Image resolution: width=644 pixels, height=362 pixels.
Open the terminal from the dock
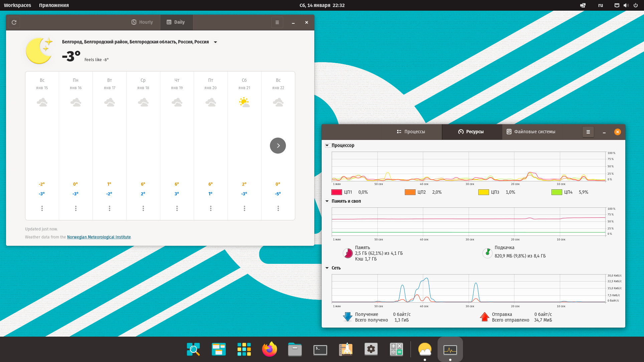(320, 350)
